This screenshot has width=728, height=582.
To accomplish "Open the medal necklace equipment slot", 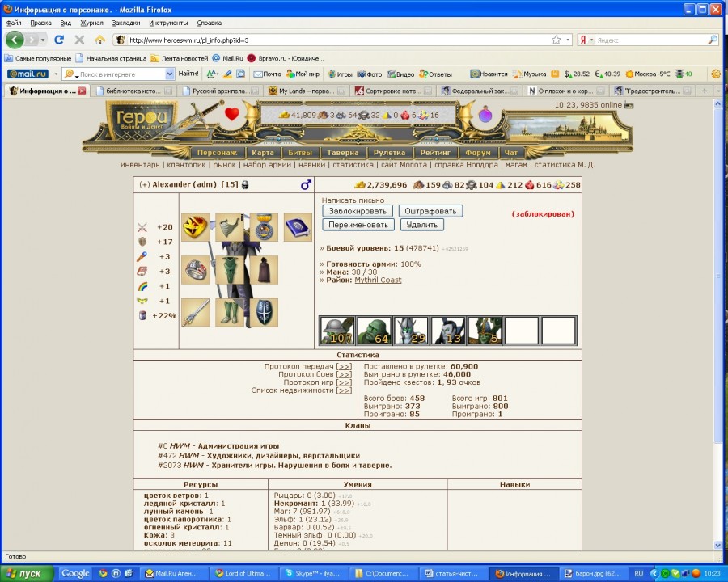I will pyautogui.click(x=264, y=227).
